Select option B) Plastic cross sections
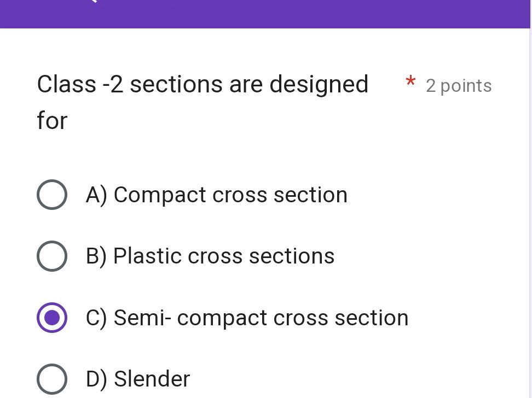This screenshot has height=398, width=532. tap(52, 256)
